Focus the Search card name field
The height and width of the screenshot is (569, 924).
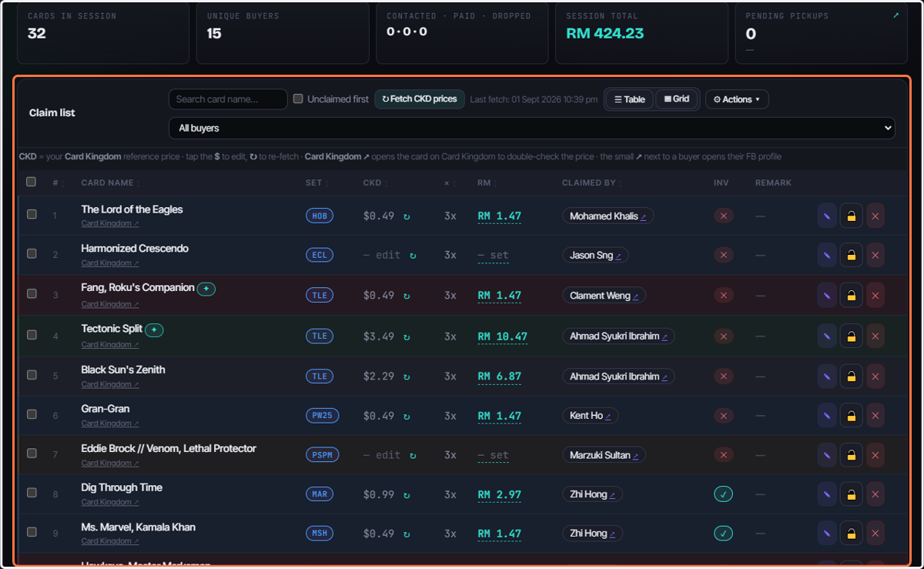coord(228,99)
